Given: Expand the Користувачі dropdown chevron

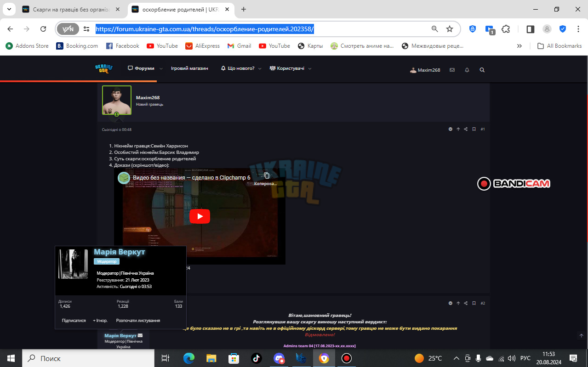Looking at the screenshot, I should (x=310, y=68).
